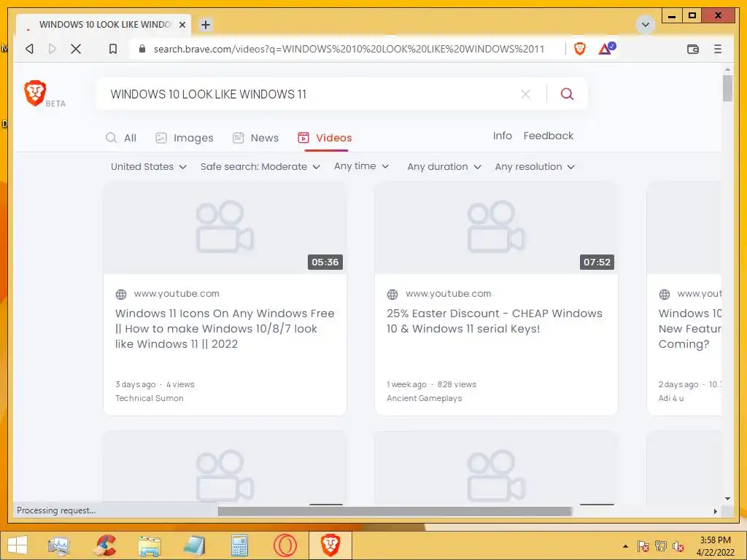Image resolution: width=747 pixels, height=560 pixels.
Task: Open the tab search dropdown arrow
Action: click(646, 24)
